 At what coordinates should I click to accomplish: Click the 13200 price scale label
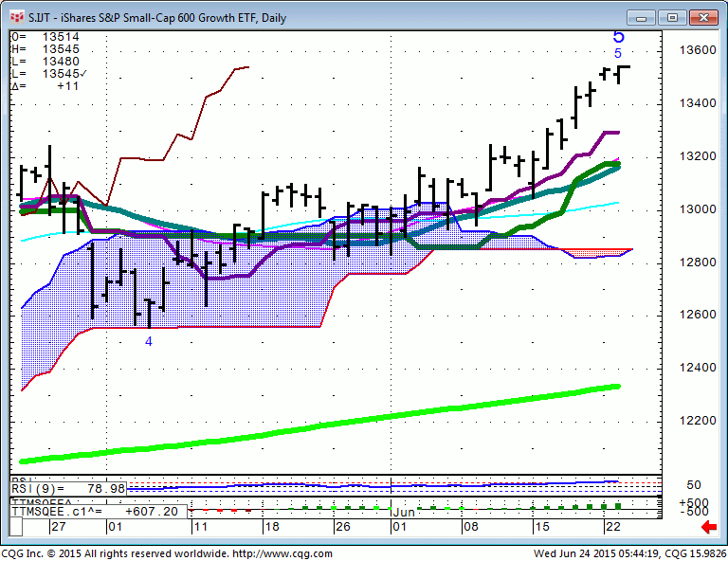click(x=698, y=156)
